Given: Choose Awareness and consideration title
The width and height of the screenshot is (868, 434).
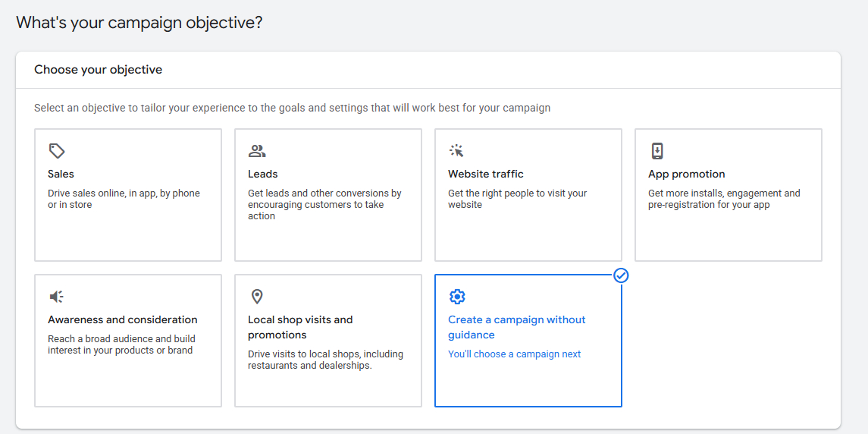Looking at the screenshot, I should click(x=123, y=319).
